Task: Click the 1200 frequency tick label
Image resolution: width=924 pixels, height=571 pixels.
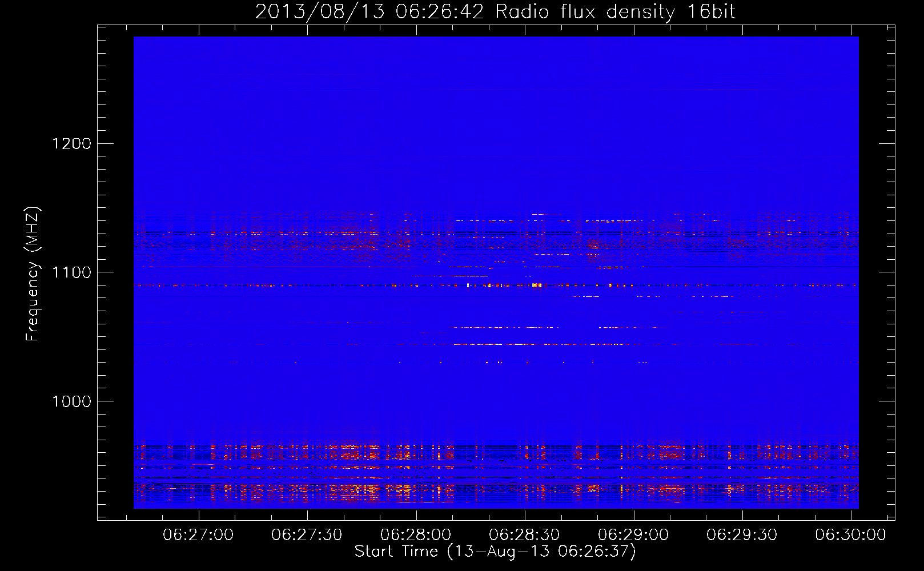Action: pyautogui.click(x=72, y=143)
